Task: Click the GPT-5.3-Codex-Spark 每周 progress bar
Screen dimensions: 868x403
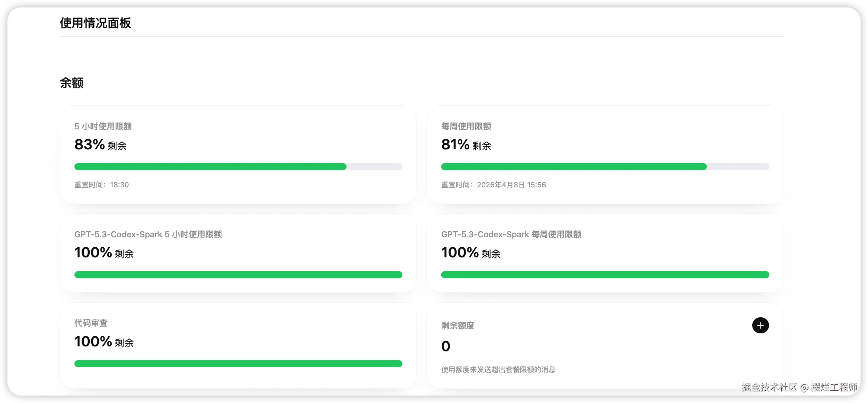Action: coord(605,275)
